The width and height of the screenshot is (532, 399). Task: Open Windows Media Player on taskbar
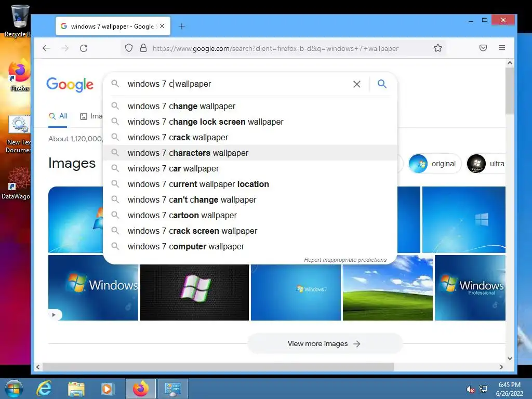pyautogui.click(x=108, y=389)
